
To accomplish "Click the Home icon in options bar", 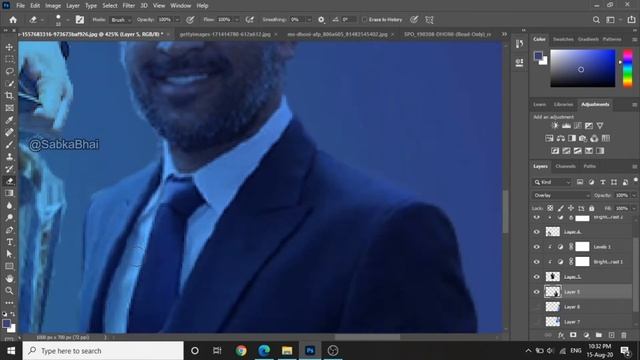I will pos(13,20).
